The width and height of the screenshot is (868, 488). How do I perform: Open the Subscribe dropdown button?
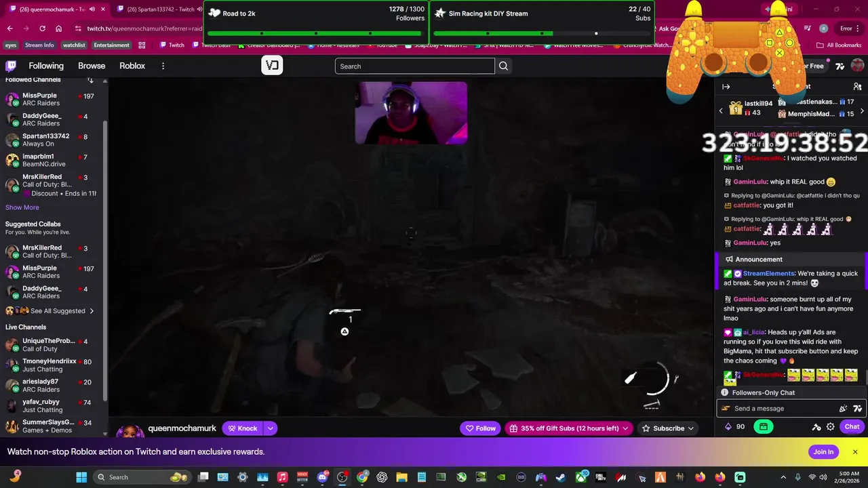[x=669, y=428]
